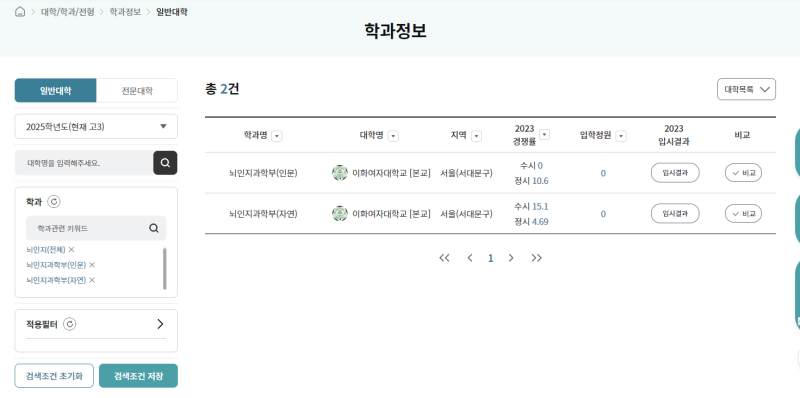Go to last page with double-right arrows

536,258
